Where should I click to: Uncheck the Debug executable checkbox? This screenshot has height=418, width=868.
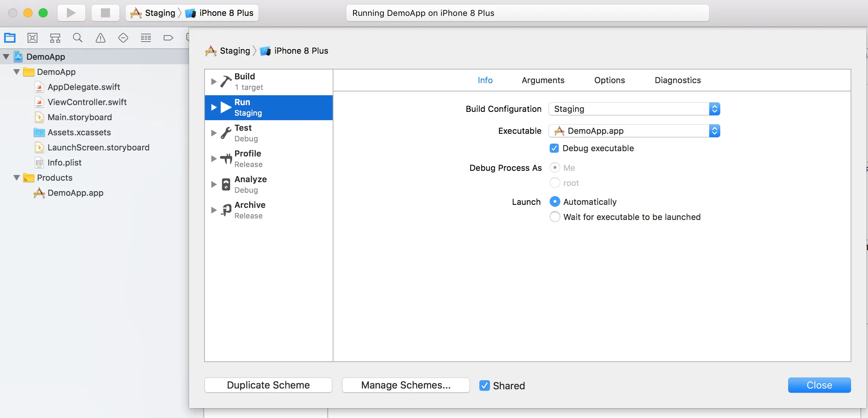point(554,148)
